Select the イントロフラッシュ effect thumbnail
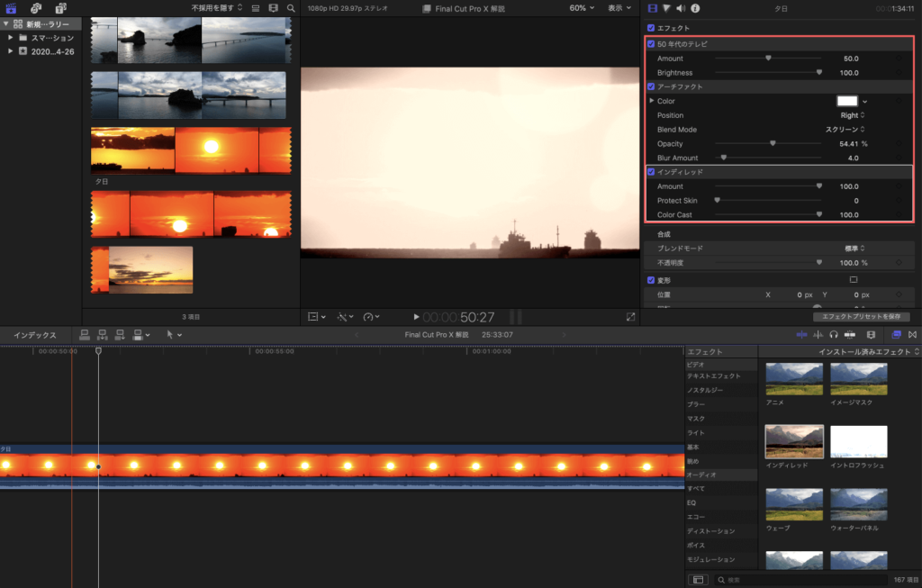 [x=858, y=441]
